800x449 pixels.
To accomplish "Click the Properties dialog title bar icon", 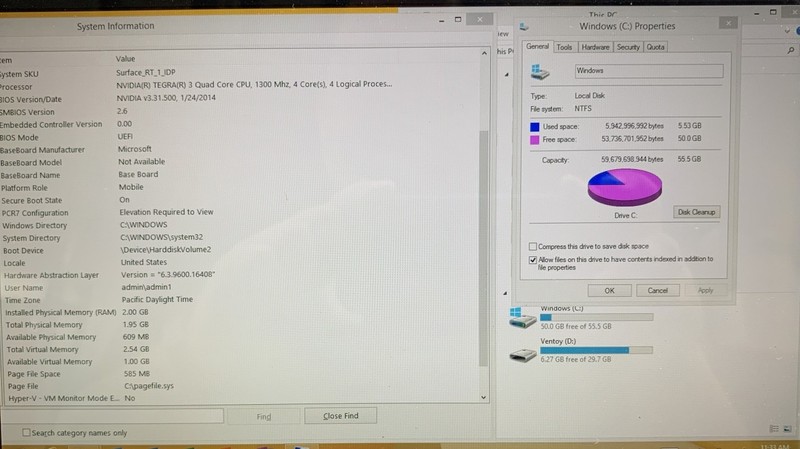I will pos(524,26).
